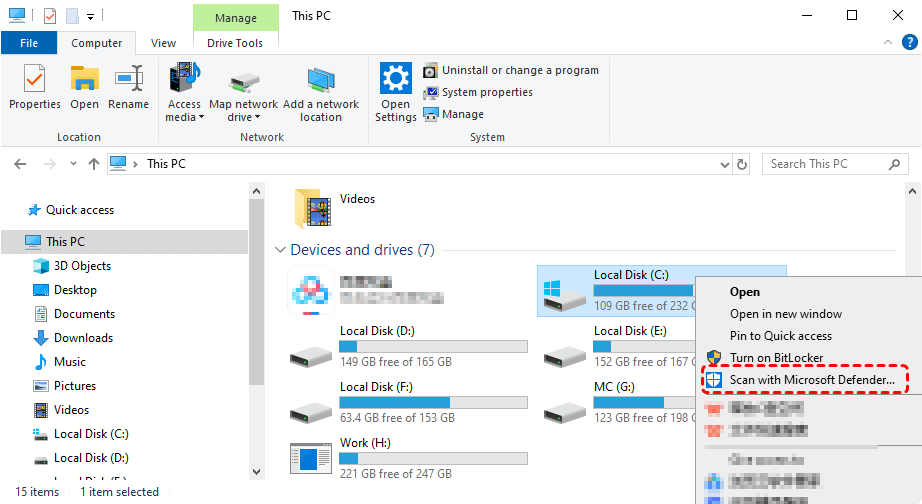
Task: Select Downloads in the navigation pane
Action: coord(83,338)
